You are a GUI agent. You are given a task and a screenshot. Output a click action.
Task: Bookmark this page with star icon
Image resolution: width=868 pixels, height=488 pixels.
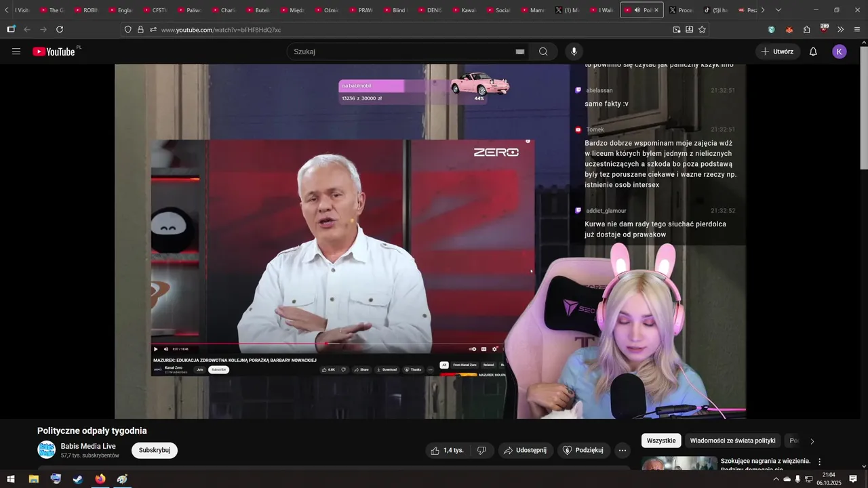[702, 29]
